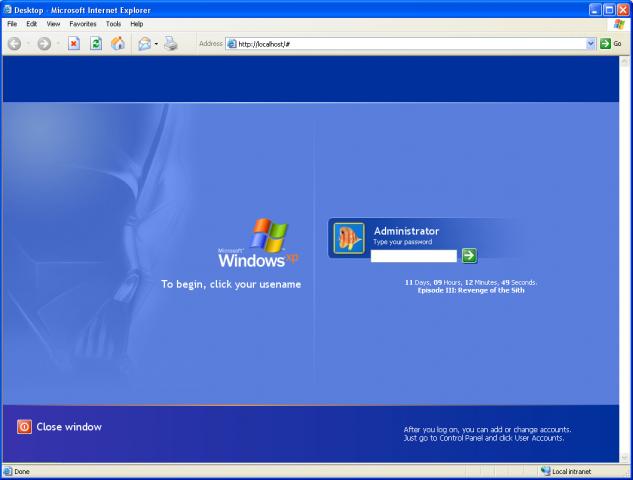This screenshot has height=480, width=633.
Task: Open the address bar history dropdown
Action: tap(591, 44)
